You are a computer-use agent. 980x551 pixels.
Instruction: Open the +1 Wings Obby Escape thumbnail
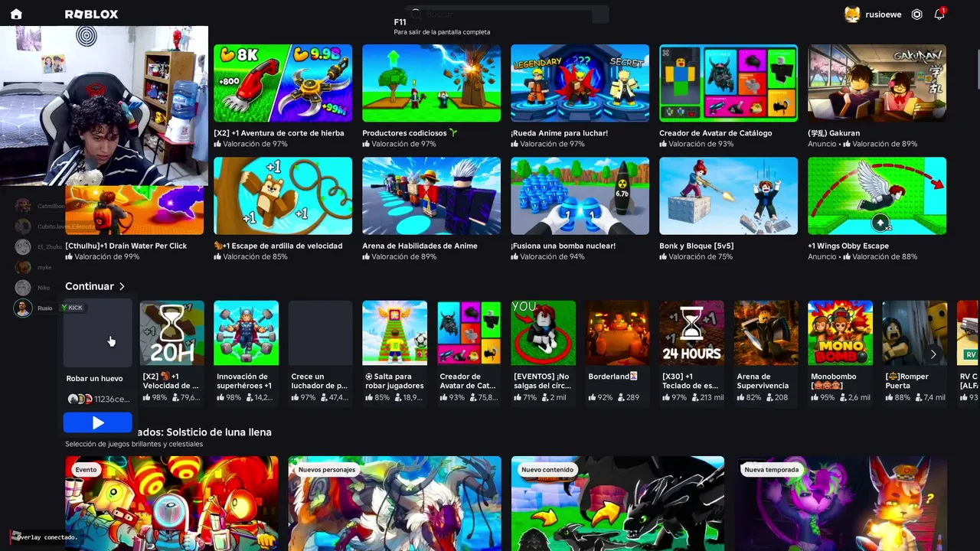point(877,196)
